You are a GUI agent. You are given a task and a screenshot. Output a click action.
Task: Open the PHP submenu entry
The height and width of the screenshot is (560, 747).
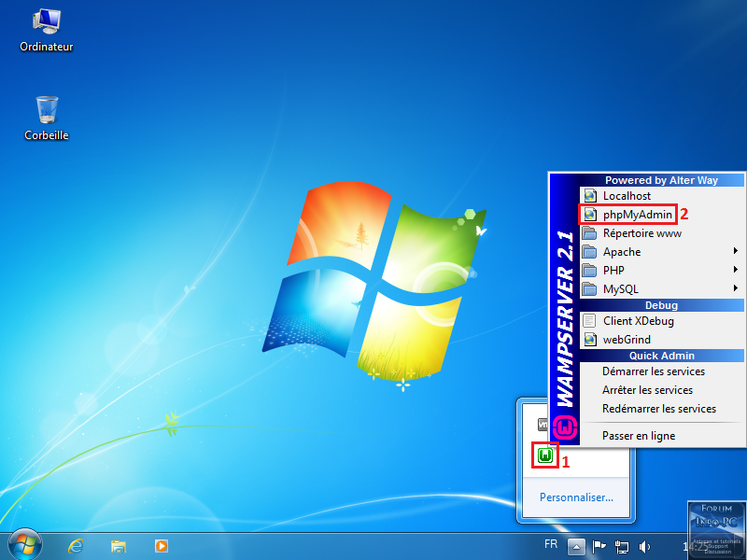pos(662,271)
